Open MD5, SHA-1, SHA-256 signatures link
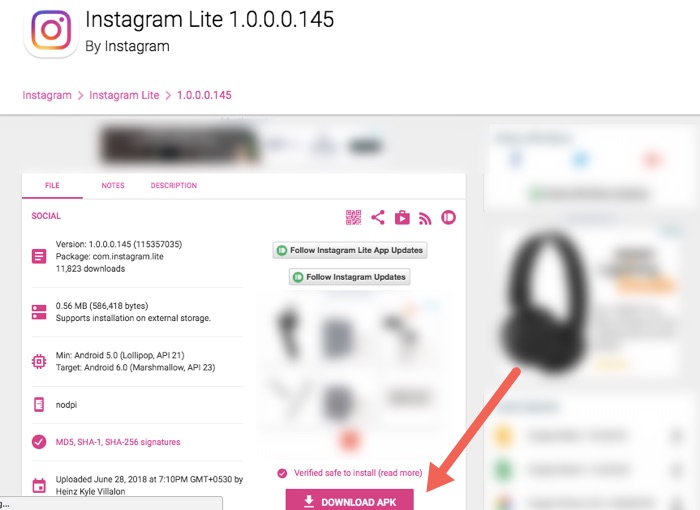The height and width of the screenshot is (510, 700). 118,442
